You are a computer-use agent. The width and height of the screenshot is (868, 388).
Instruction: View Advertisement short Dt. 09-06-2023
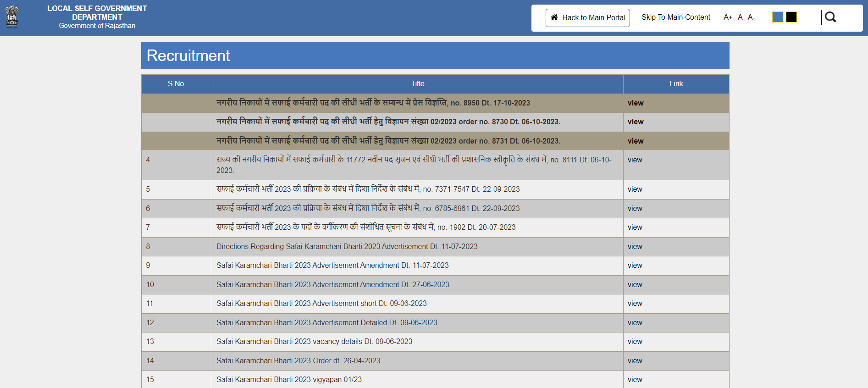click(x=635, y=303)
